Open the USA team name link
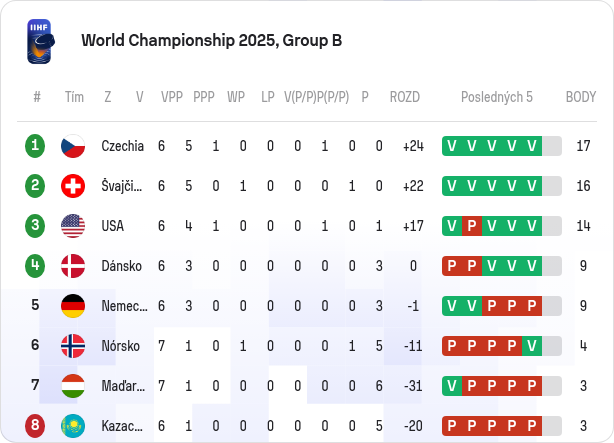This screenshot has height=443, width=614. (113, 226)
